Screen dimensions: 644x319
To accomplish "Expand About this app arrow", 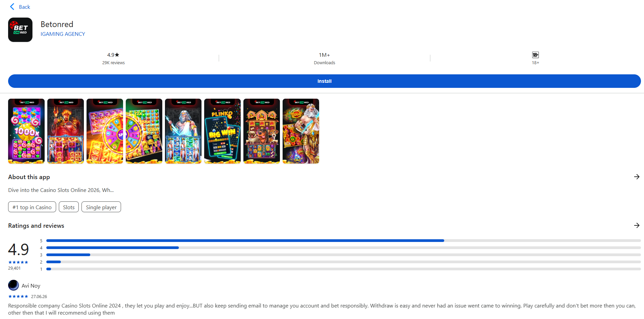I will tap(637, 177).
